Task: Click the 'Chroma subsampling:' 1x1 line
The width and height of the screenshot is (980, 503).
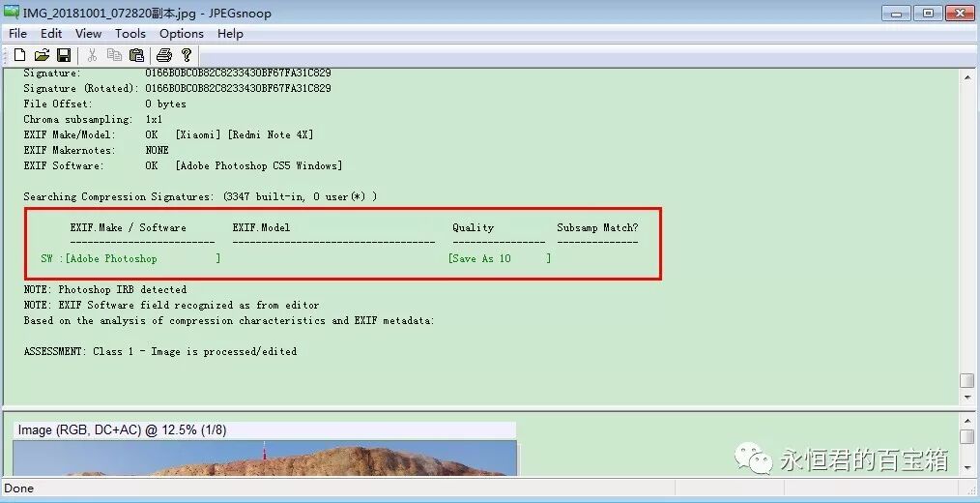Action: (x=93, y=120)
